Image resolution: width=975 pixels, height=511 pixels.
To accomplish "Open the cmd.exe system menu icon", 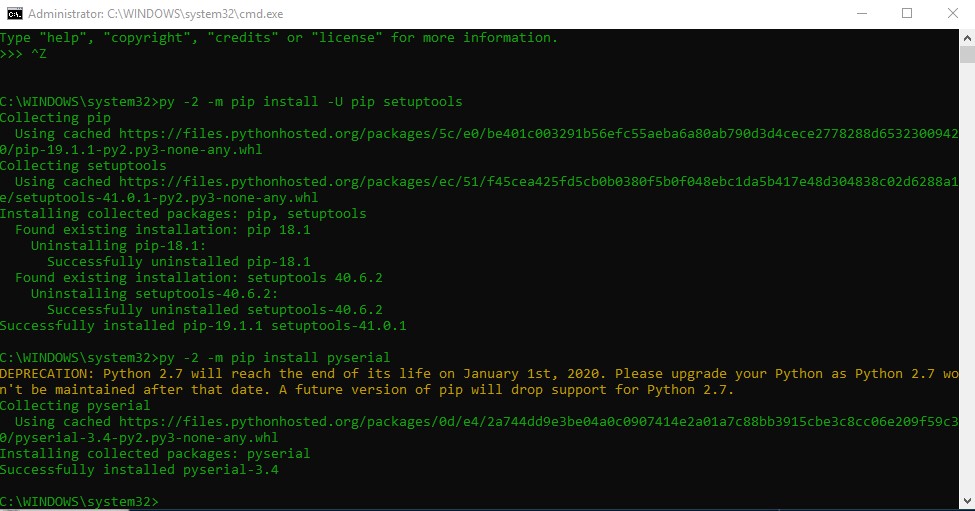I will point(14,14).
